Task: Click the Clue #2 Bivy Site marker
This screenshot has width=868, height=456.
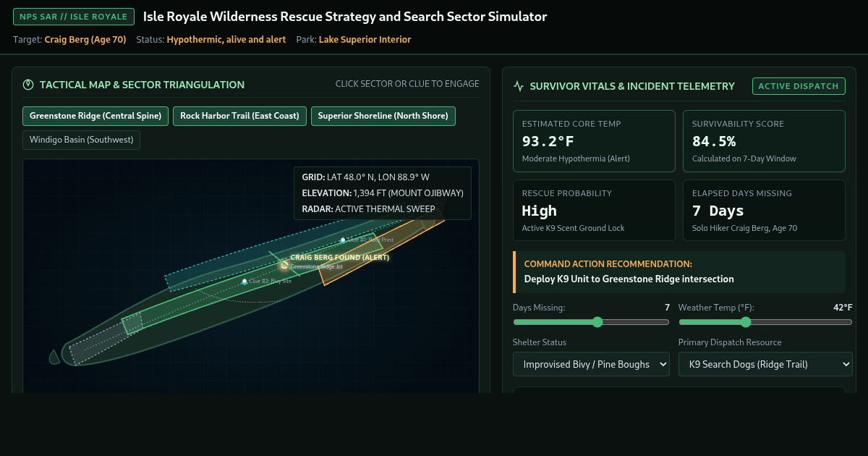Action: point(244,281)
